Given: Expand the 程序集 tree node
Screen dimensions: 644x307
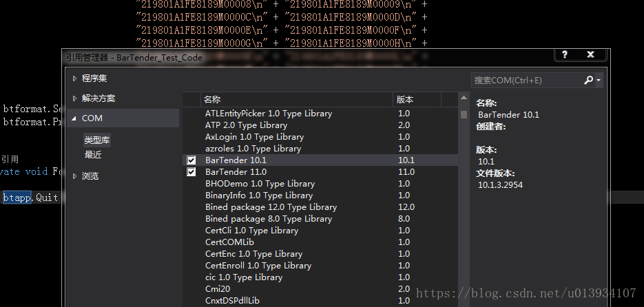Looking at the screenshot, I should [x=75, y=78].
